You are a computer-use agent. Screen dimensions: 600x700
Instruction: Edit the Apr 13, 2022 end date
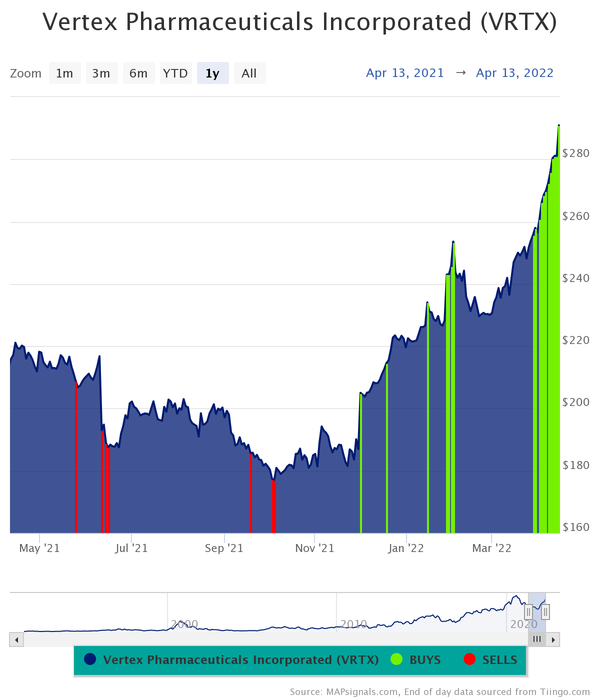point(515,73)
